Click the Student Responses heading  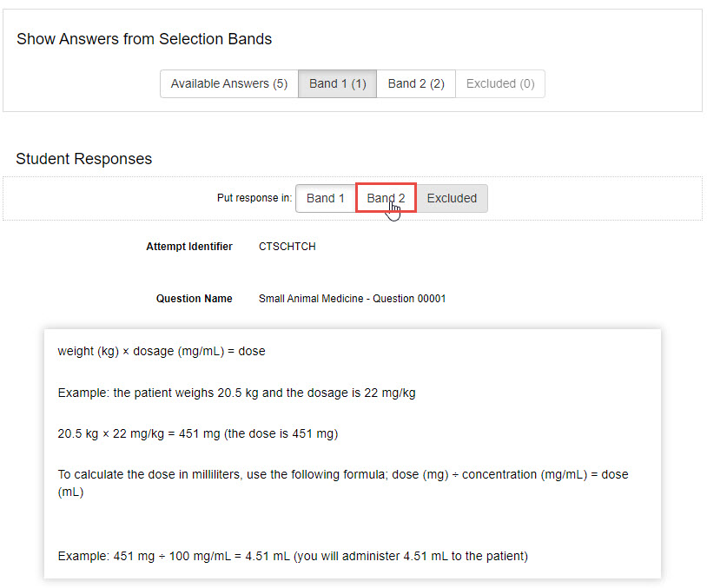(x=83, y=159)
